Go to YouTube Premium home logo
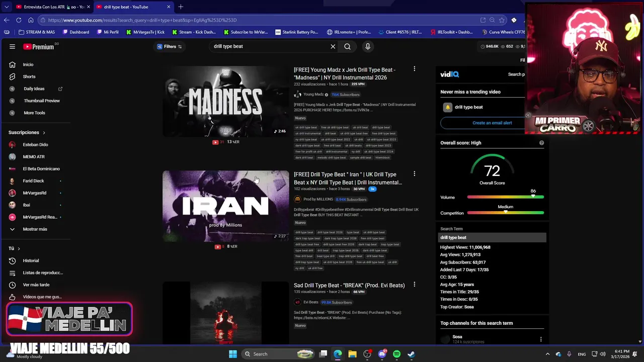This screenshot has height=362, width=644. coord(39,46)
